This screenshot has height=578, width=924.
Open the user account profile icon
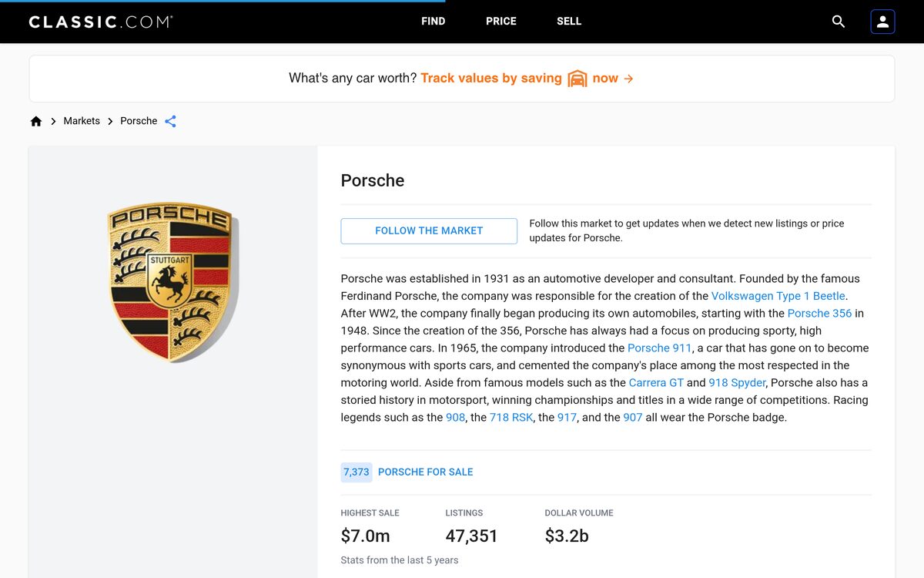882,22
